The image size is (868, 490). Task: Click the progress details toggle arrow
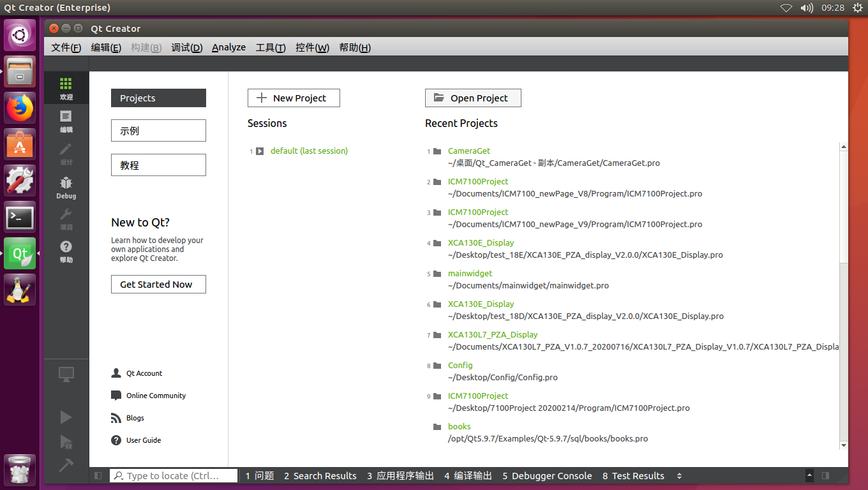click(810, 476)
